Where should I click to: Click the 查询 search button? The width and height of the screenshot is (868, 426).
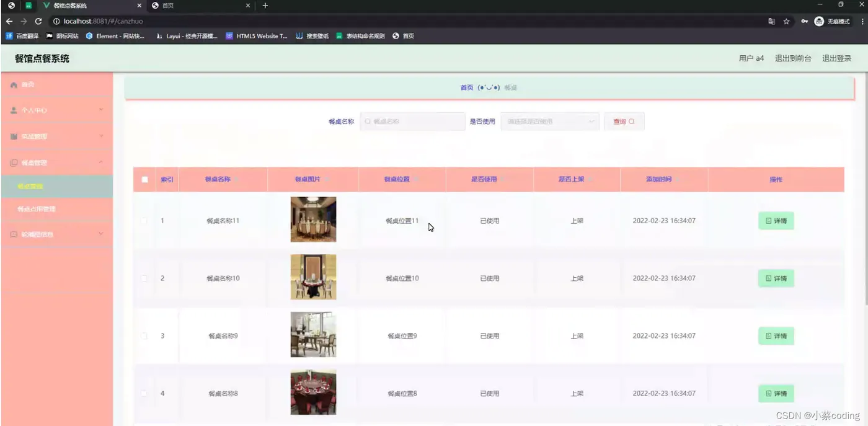point(624,122)
